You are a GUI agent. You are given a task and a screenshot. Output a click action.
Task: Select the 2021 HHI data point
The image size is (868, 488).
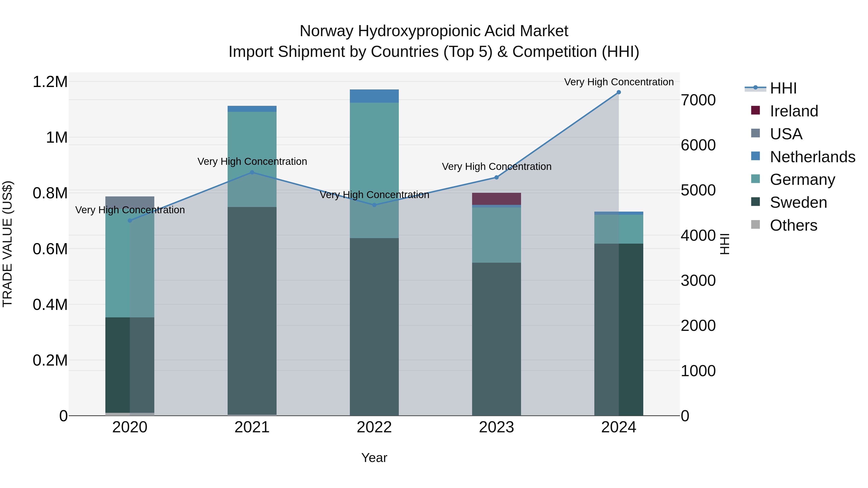252,173
